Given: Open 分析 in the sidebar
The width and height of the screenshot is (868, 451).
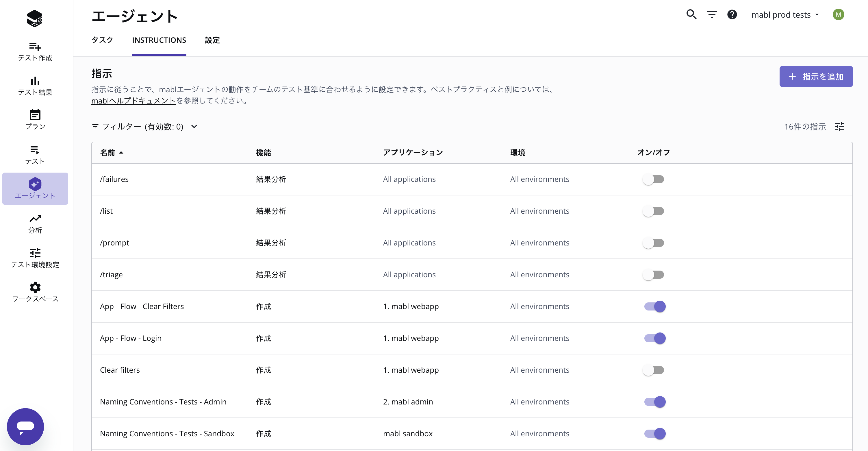Looking at the screenshot, I should point(35,224).
